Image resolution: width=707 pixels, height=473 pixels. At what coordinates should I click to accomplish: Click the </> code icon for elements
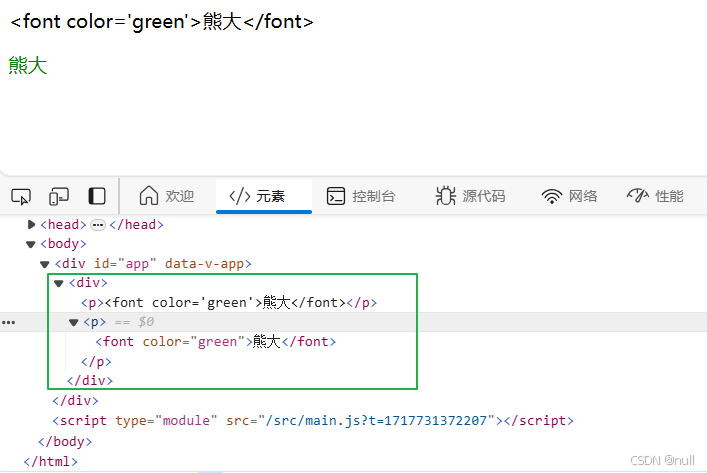240,196
